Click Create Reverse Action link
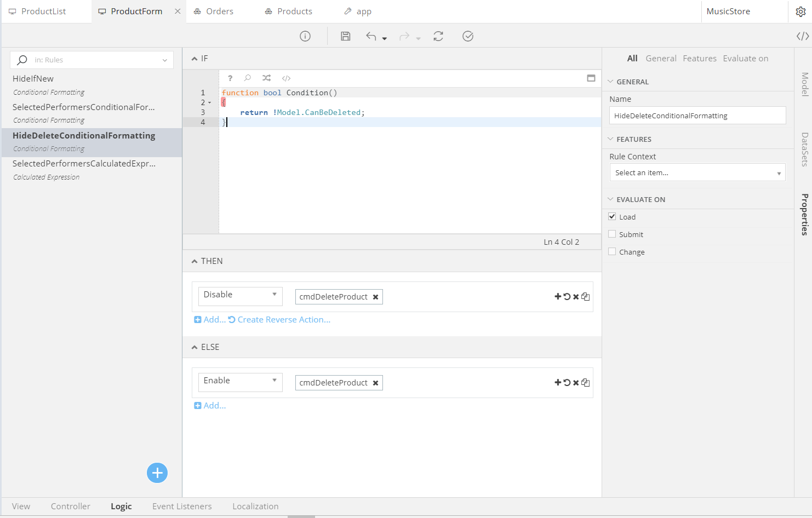Viewport: 812px width, 518px height. click(x=283, y=320)
